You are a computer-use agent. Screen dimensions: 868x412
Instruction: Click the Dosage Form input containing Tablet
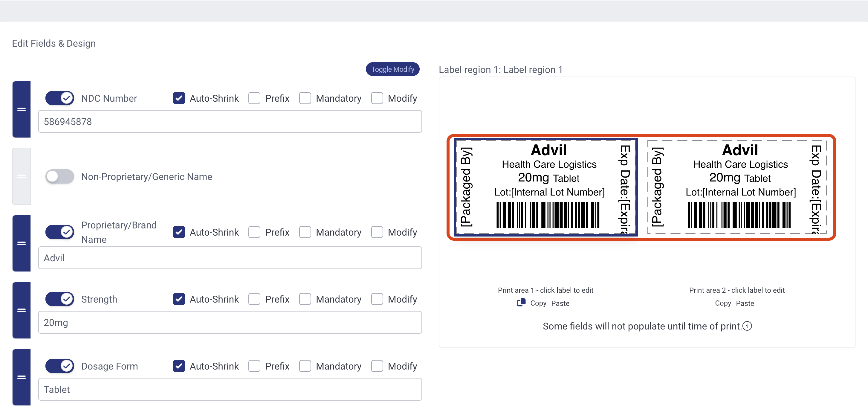tap(230, 389)
